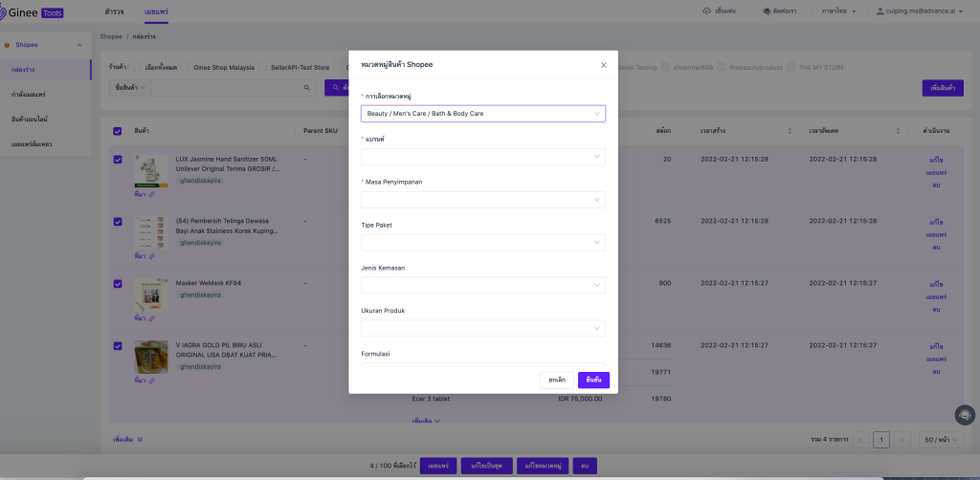Image resolution: width=980 pixels, height=480 pixels.
Task: Open the product name search type dropdown
Action: click(130, 88)
